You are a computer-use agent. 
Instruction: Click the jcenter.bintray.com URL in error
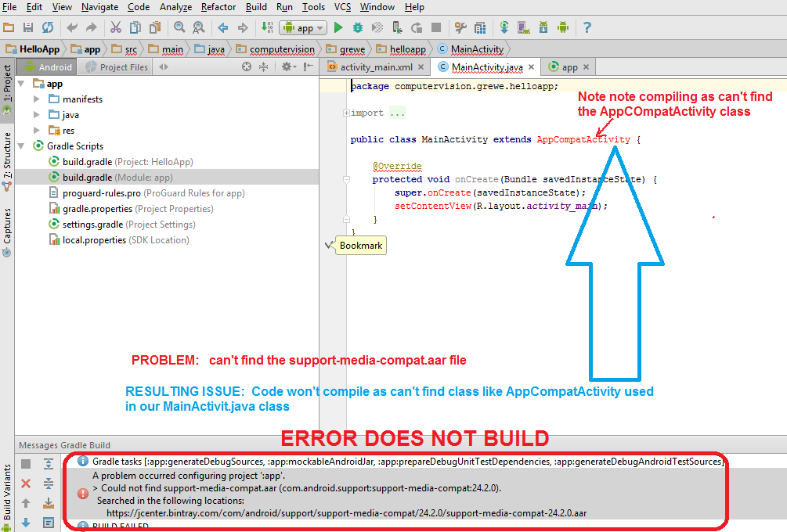347,513
